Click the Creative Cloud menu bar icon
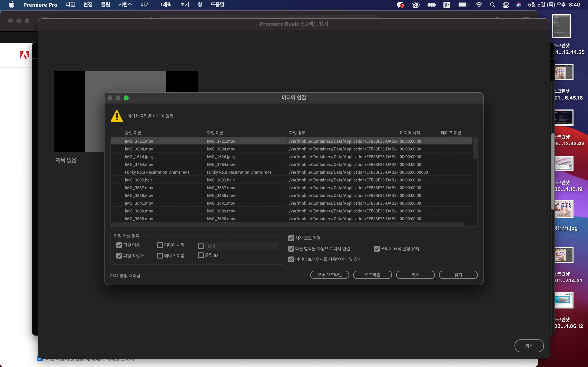588x367 pixels. (415, 5)
